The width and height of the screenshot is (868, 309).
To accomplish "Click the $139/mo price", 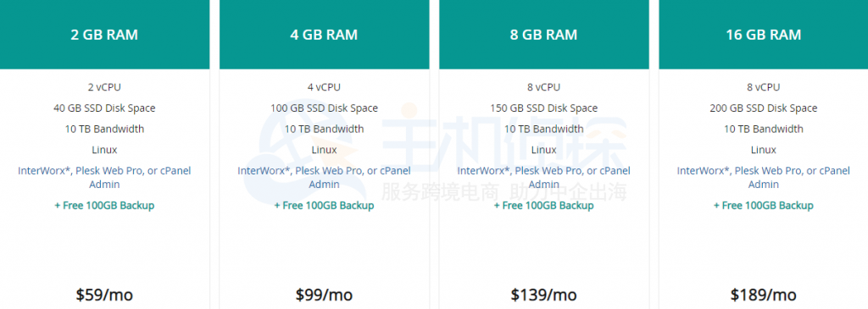I will coord(543,295).
